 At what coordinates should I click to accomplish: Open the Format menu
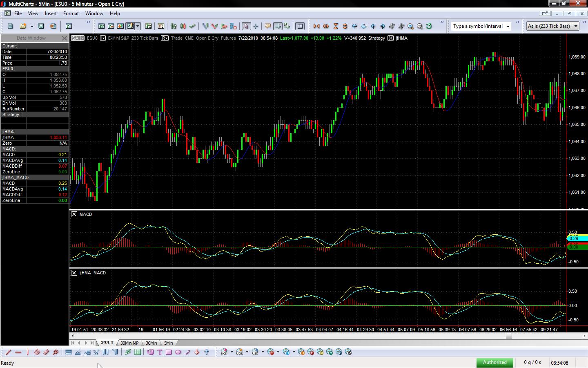(71, 13)
